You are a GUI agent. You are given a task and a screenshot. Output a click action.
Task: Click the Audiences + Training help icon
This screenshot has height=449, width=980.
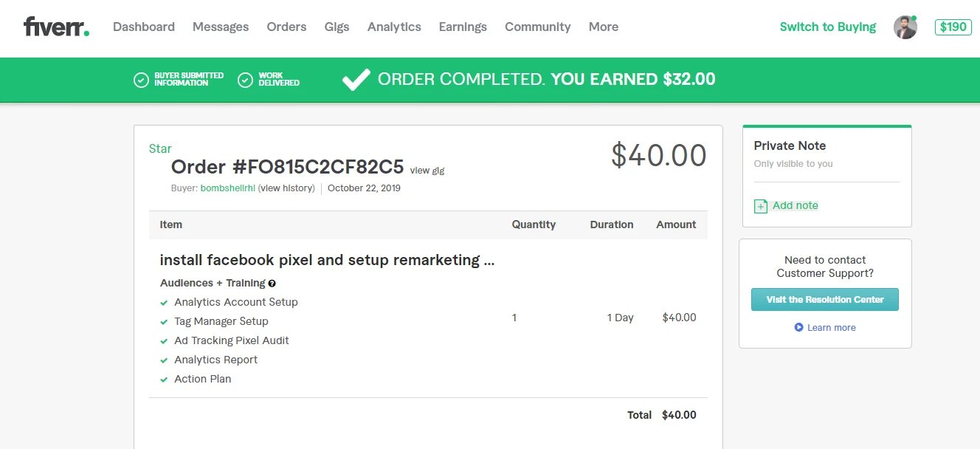(x=272, y=284)
